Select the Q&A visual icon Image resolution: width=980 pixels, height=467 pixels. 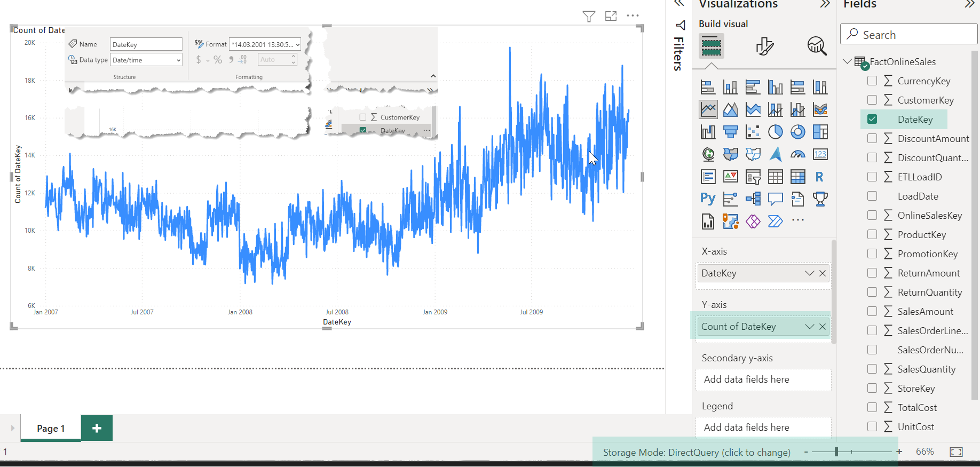776,199
